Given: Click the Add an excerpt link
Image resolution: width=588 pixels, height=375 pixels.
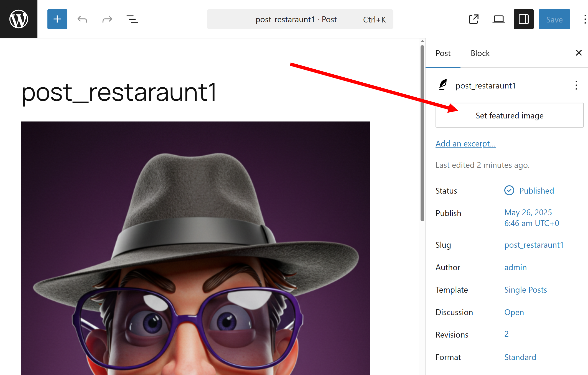Looking at the screenshot, I should pyautogui.click(x=465, y=144).
